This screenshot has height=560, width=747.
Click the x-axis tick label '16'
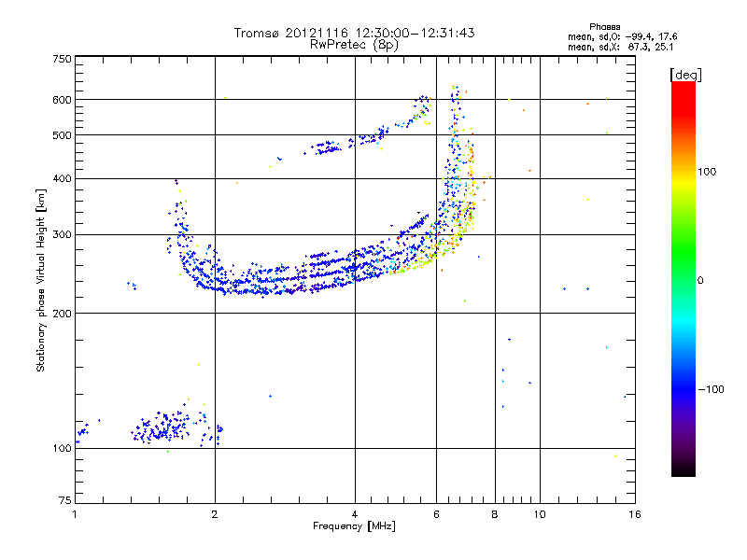pyautogui.click(x=635, y=514)
